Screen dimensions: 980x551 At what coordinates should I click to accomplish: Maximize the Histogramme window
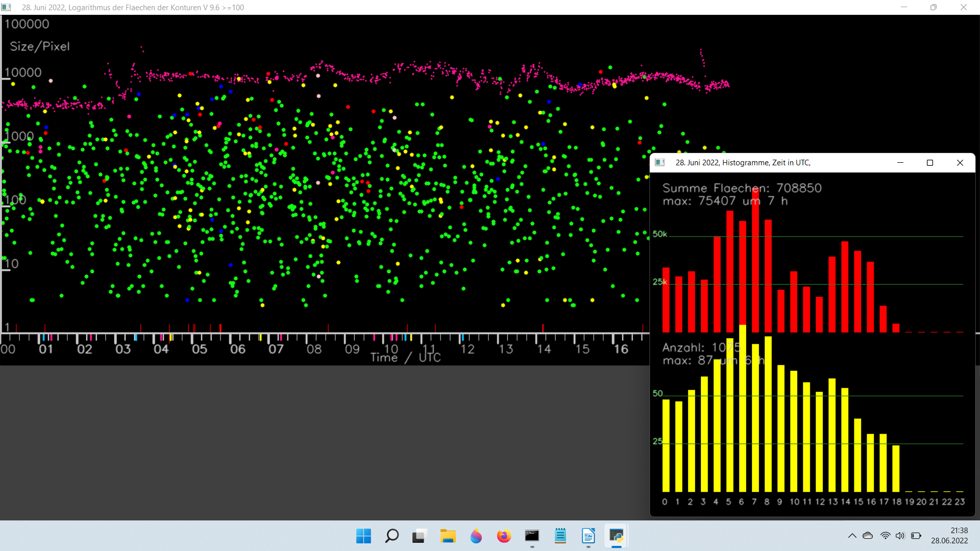pos(930,162)
